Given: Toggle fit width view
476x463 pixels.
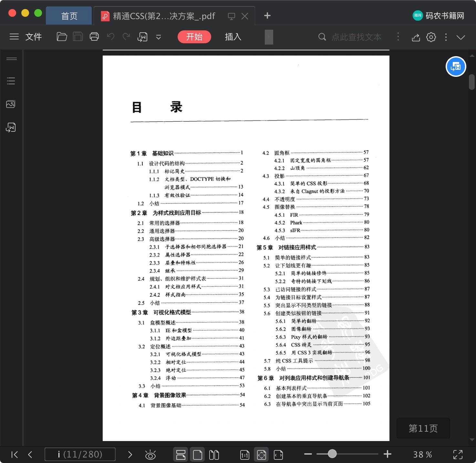Looking at the screenshot, I should coord(278,455).
